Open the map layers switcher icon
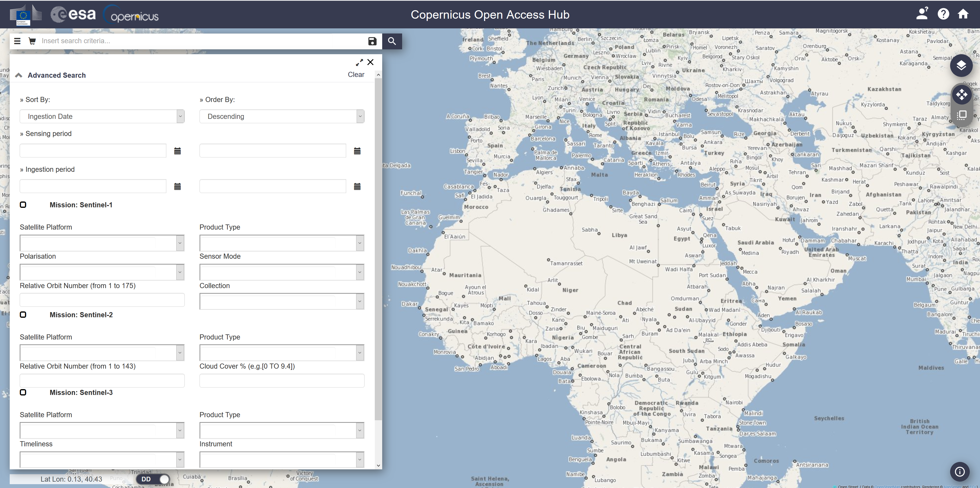The height and width of the screenshot is (488, 980). (x=962, y=65)
